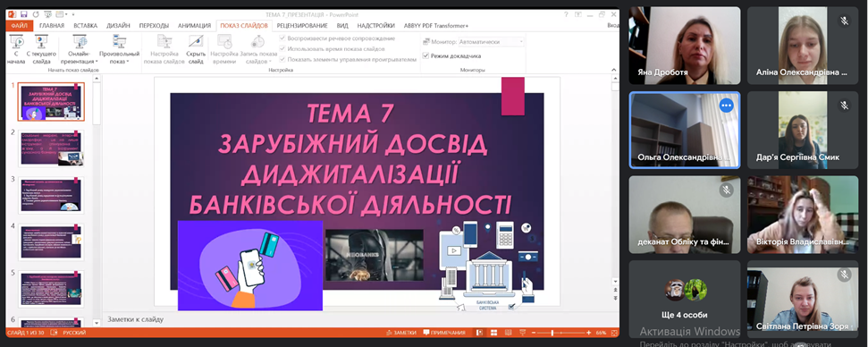Click 'Запись показа слайдов' stopwatch icon
This screenshot has width=868, height=347.
pyautogui.click(x=258, y=41)
